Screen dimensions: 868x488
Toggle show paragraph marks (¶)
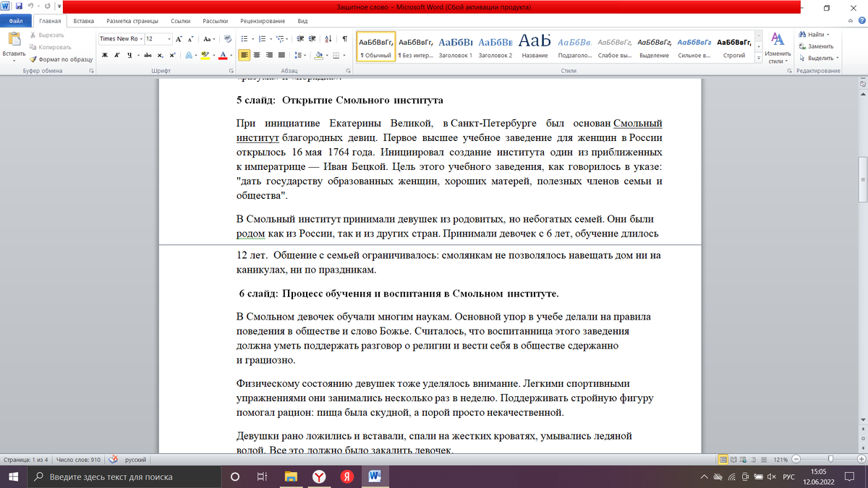pos(344,39)
